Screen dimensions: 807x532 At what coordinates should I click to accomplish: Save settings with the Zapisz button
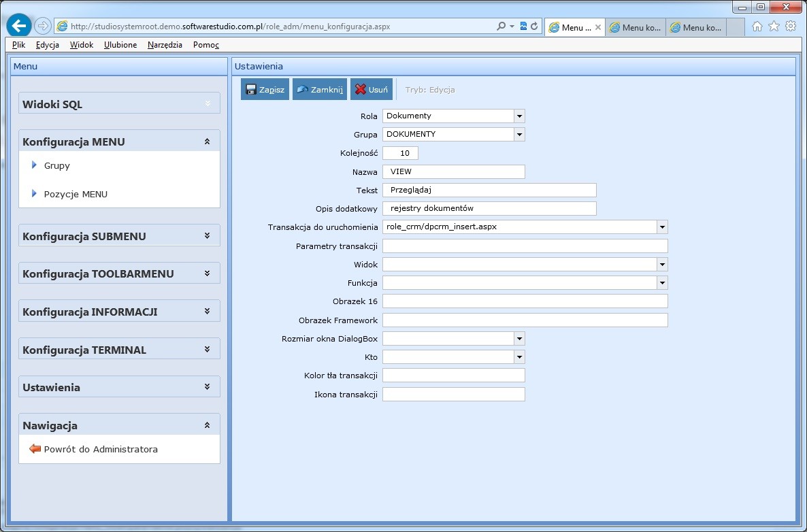[265, 90]
